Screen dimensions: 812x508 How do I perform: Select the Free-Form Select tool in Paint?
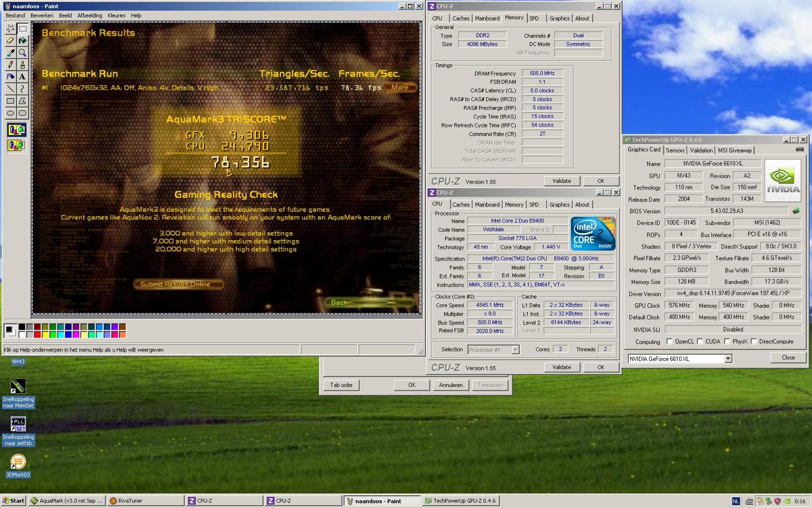click(x=10, y=29)
